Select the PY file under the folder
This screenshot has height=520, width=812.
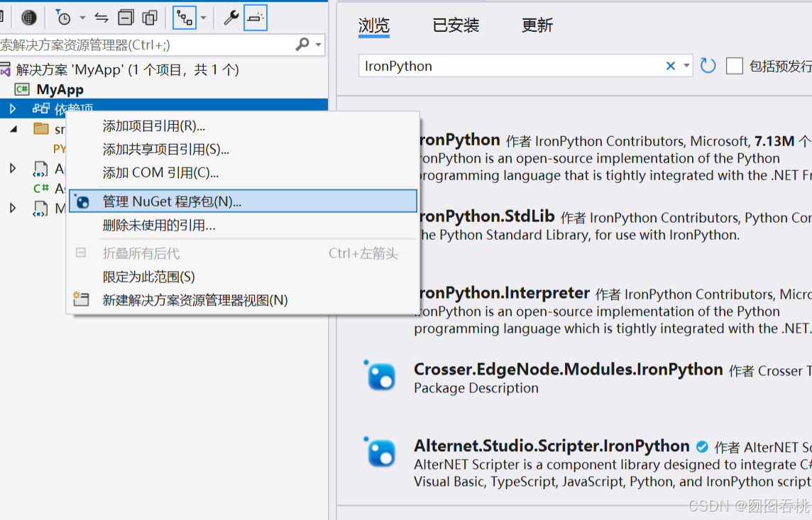pyautogui.click(x=59, y=149)
